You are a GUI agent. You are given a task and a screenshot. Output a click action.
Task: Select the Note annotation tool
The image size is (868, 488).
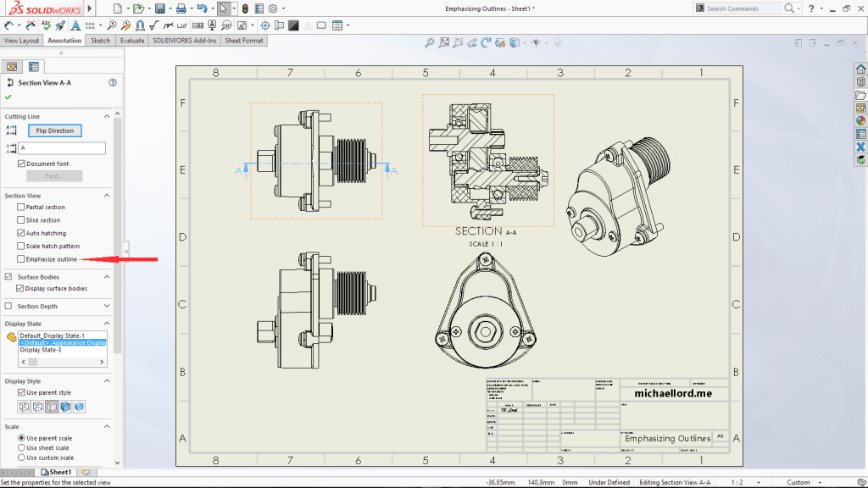click(75, 25)
